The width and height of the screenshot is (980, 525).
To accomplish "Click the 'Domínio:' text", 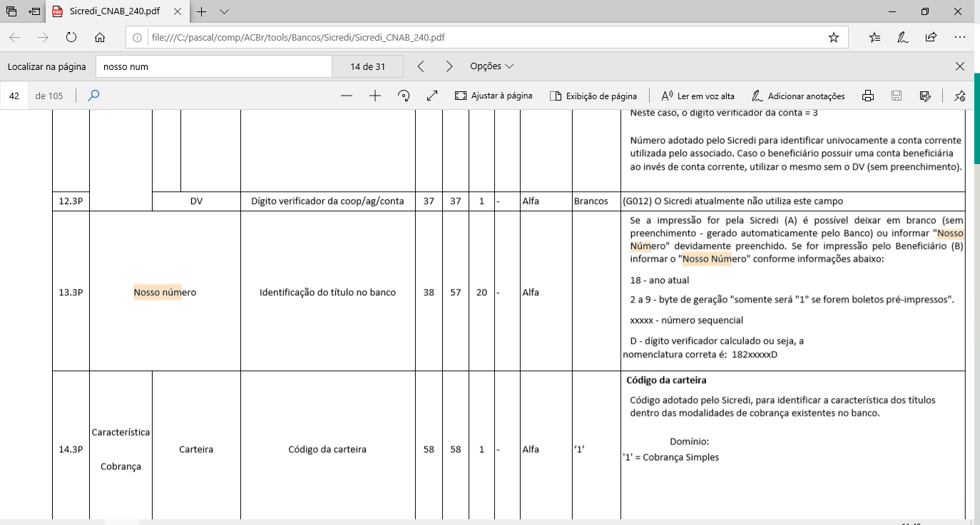I will [x=690, y=442].
